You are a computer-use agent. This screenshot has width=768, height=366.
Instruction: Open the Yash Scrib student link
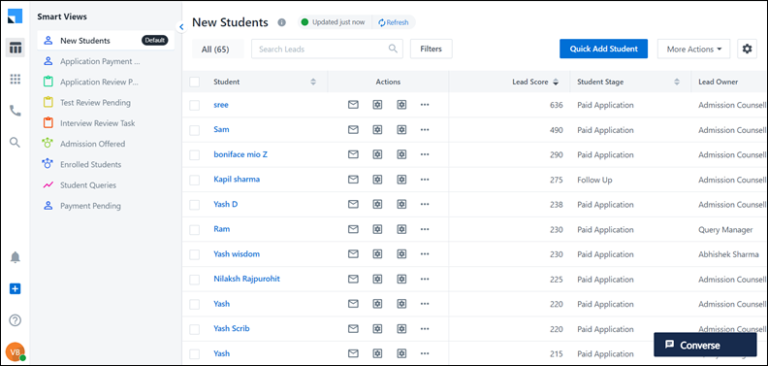click(x=231, y=328)
